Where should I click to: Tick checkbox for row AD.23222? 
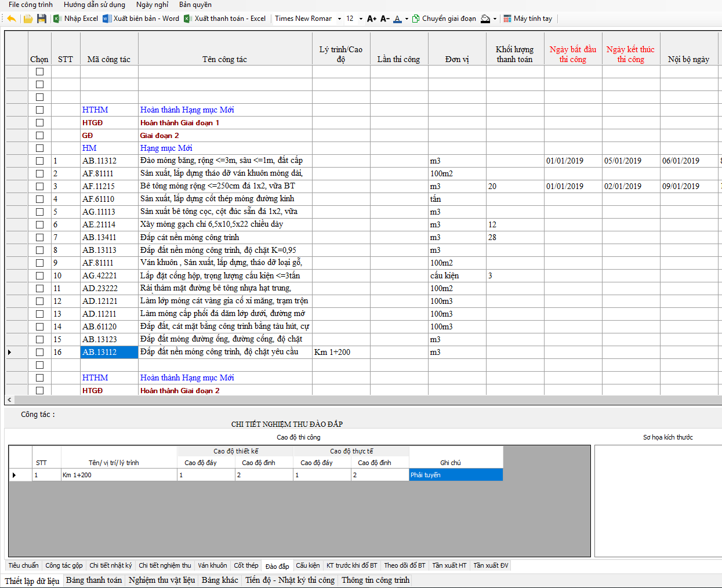point(39,288)
